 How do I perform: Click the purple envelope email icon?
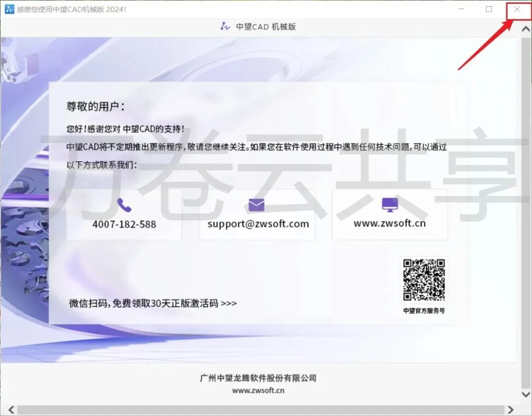click(257, 205)
